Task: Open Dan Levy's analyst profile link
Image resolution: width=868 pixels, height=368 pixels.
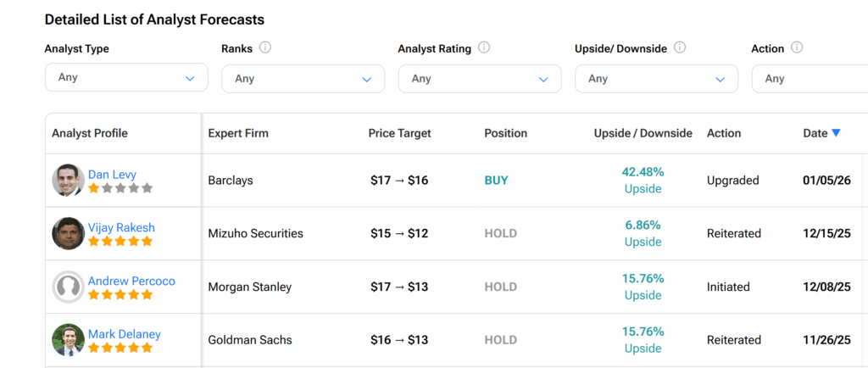Action: 112,175
